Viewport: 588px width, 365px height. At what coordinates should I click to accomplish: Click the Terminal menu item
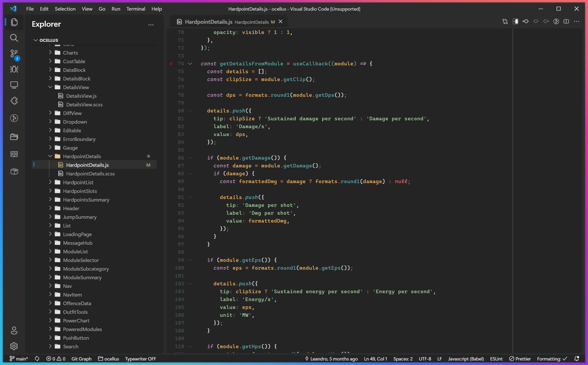[x=135, y=8]
